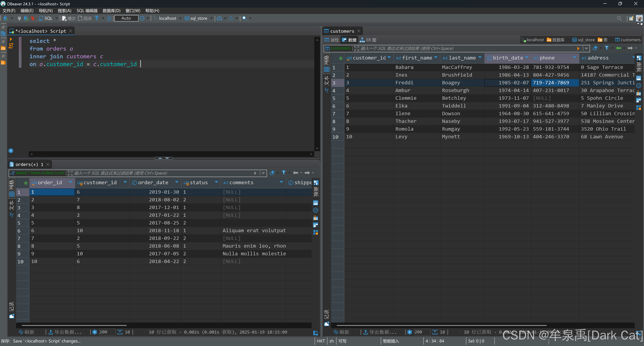Click the red disconnect plug icon

[33, 18]
